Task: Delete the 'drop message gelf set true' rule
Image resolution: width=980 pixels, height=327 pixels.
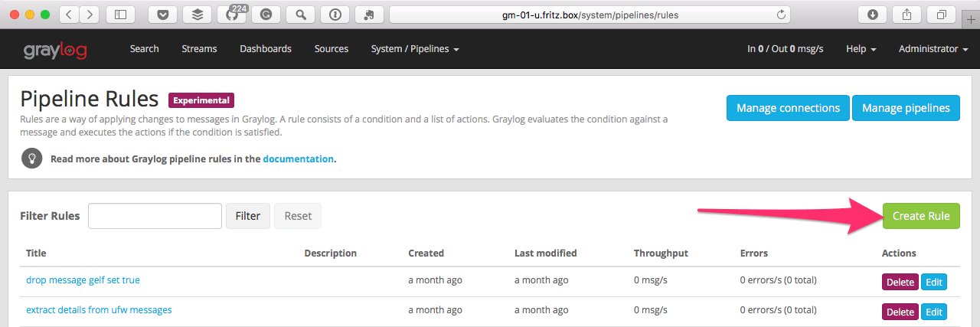Action: (x=900, y=282)
